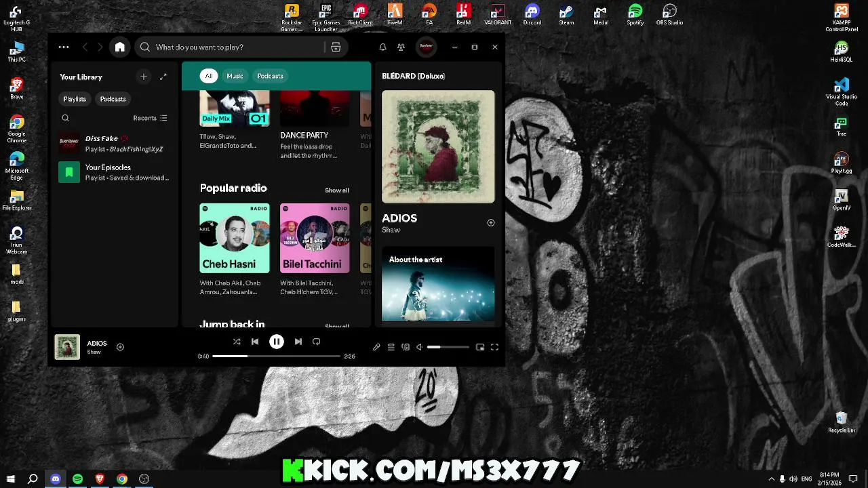The image size is (868, 488).
Task: Pause the current song
Action: click(277, 342)
